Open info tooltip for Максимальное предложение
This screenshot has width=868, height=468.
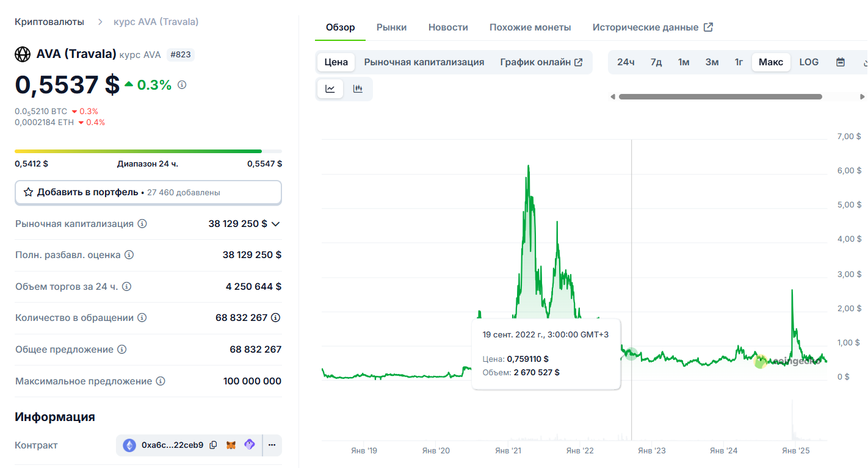[x=161, y=381]
